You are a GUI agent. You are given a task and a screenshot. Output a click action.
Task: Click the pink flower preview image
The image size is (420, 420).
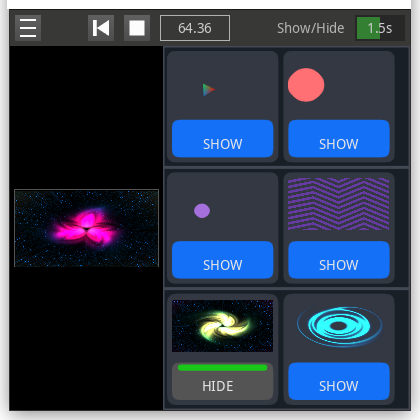(87, 228)
